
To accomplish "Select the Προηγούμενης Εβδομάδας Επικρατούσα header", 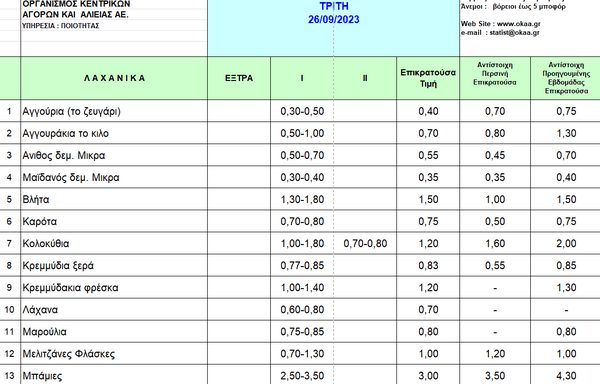I will (566, 78).
